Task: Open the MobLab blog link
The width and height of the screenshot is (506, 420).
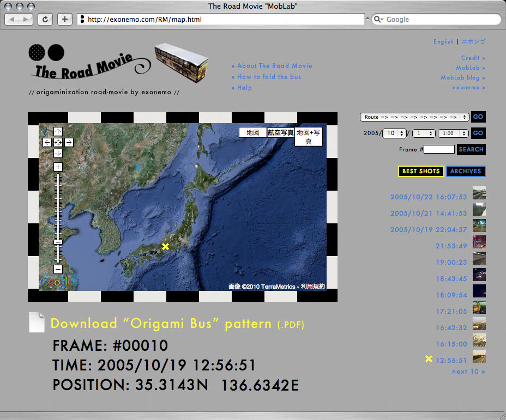Action: click(x=463, y=78)
